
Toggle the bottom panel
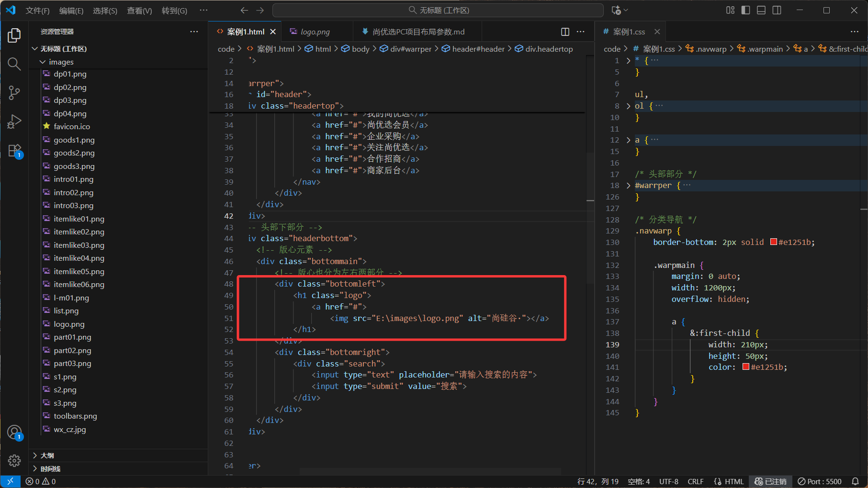click(761, 10)
